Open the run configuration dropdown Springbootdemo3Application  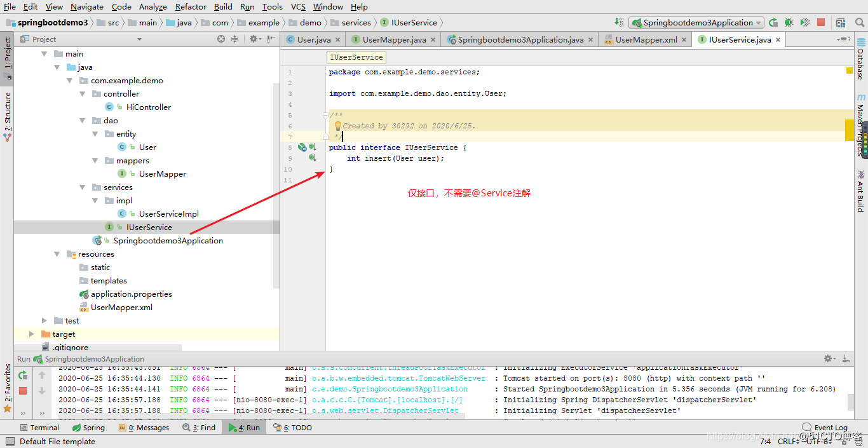tap(696, 22)
